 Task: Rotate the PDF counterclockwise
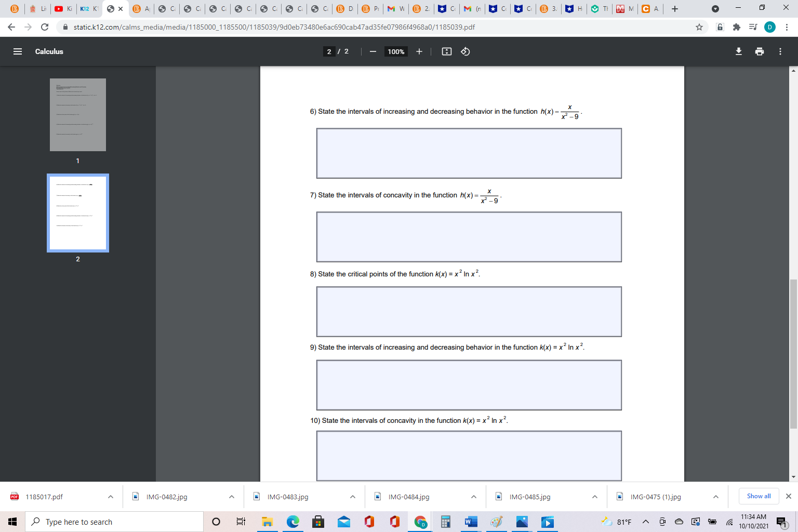(x=465, y=51)
